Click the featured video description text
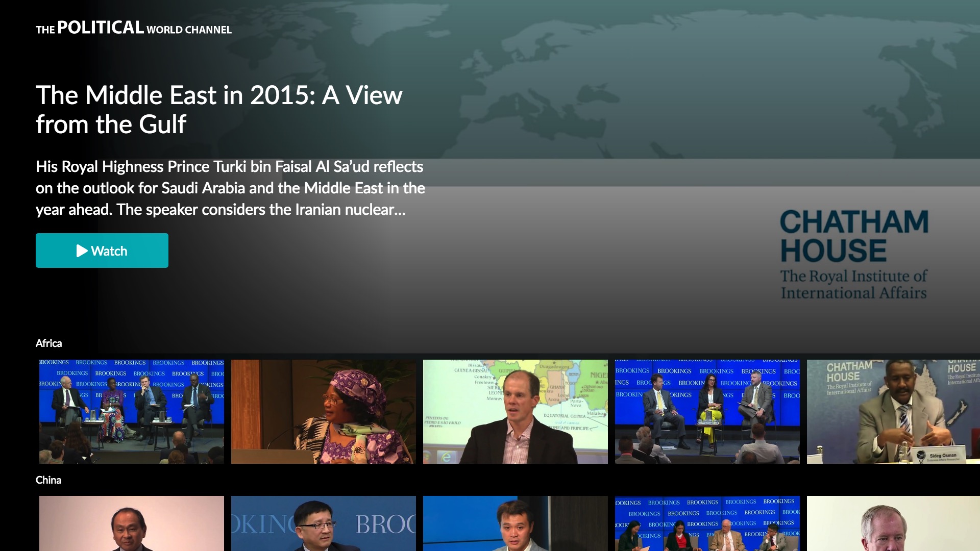 (230, 188)
